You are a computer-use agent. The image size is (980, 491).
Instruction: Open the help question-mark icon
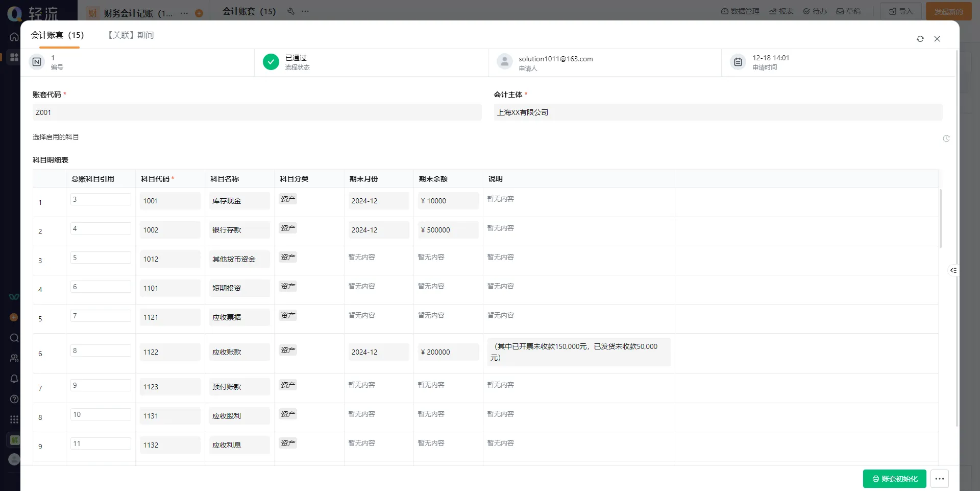14,399
